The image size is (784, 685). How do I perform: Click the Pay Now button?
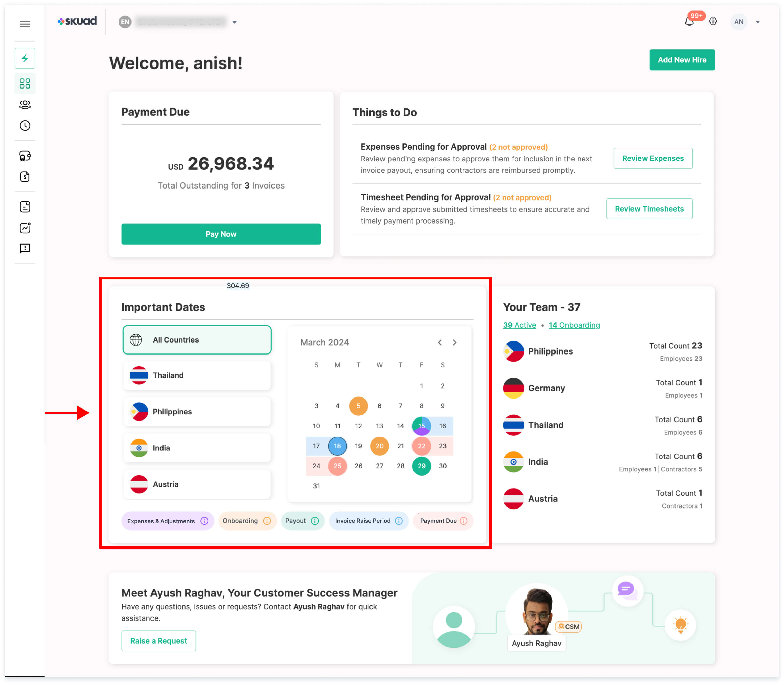(221, 234)
